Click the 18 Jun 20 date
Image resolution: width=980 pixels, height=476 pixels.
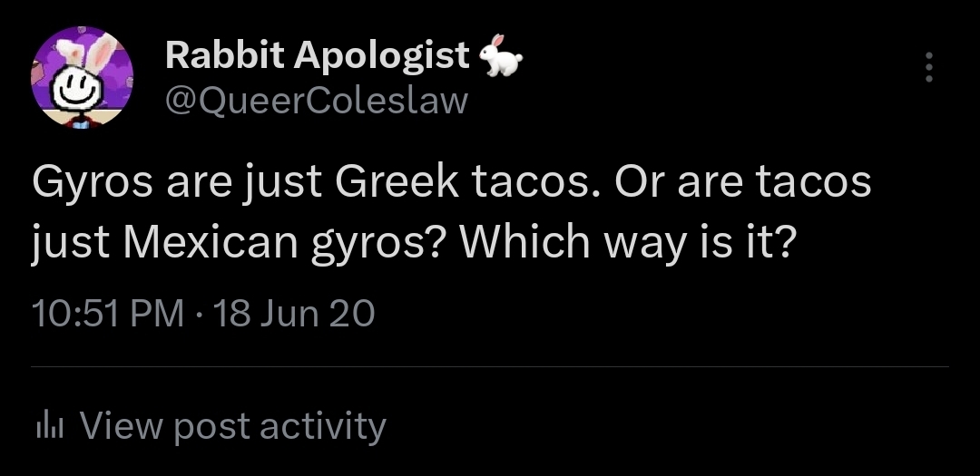coord(293,314)
